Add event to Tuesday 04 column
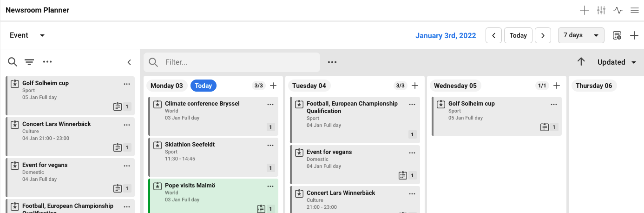Screen dimensions: 644x213 pos(415,86)
